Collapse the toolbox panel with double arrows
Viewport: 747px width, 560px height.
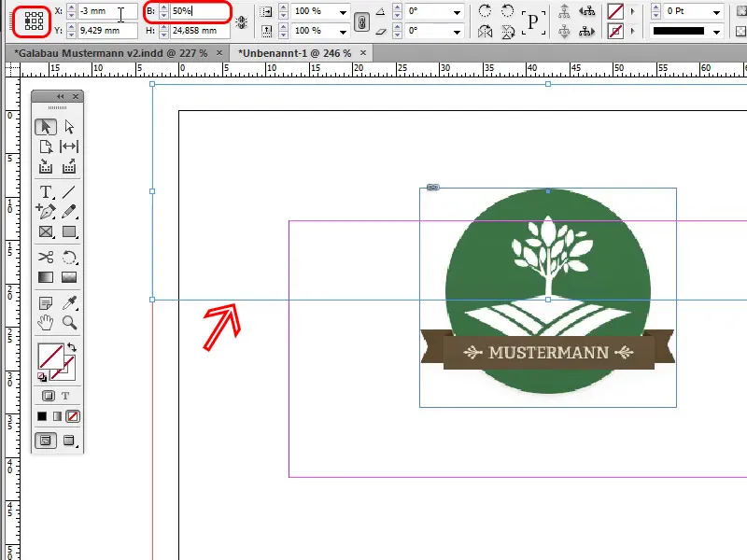click(x=60, y=97)
